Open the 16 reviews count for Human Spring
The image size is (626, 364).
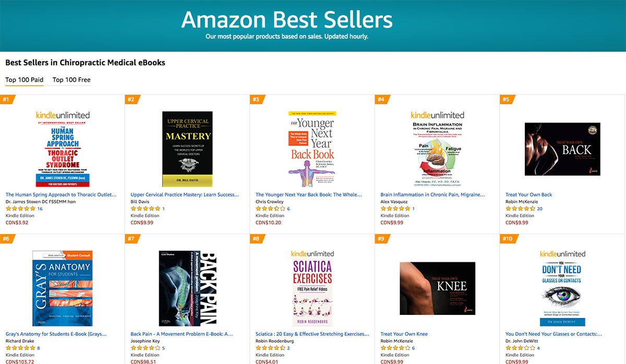(x=40, y=209)
